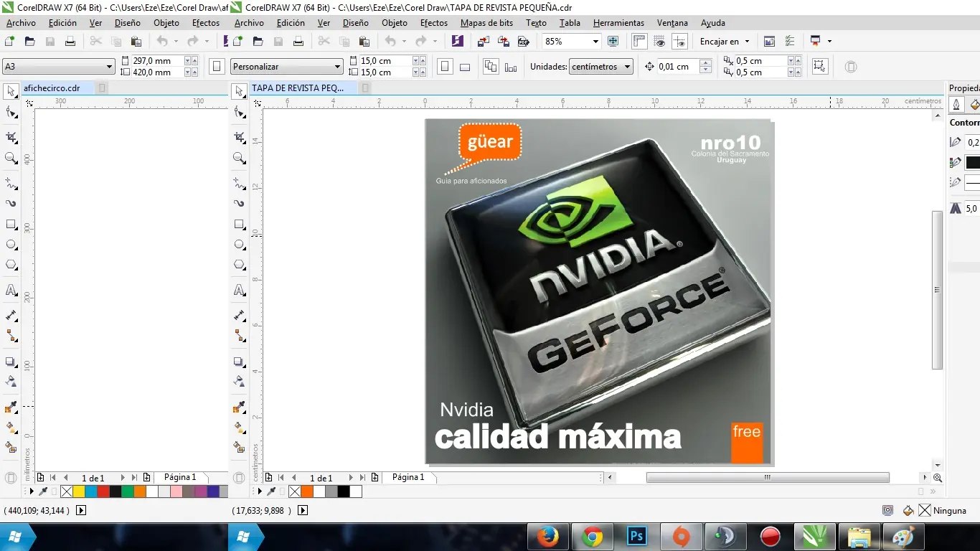Open Texto menu
This screenshot has width=980, height=551.
536,23
